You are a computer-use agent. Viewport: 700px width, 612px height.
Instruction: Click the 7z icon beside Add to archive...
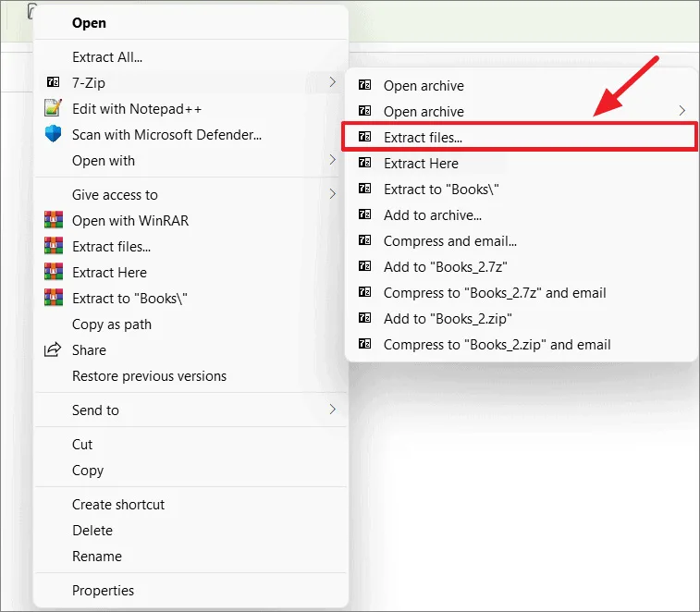(x=364, y=214)
